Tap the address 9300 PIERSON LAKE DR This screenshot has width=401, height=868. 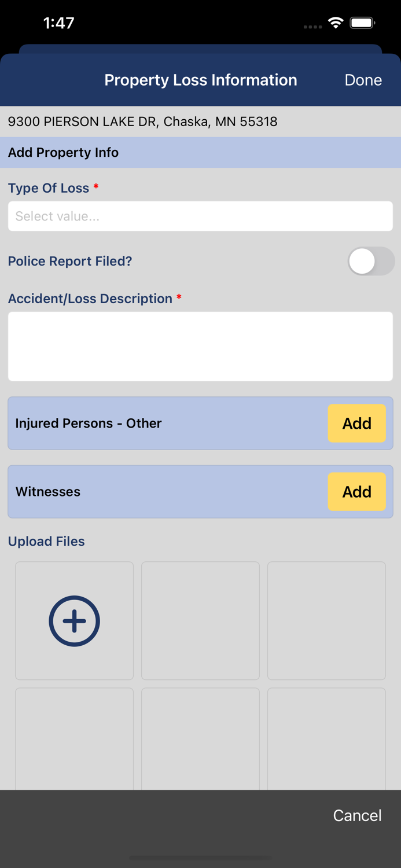142,122
